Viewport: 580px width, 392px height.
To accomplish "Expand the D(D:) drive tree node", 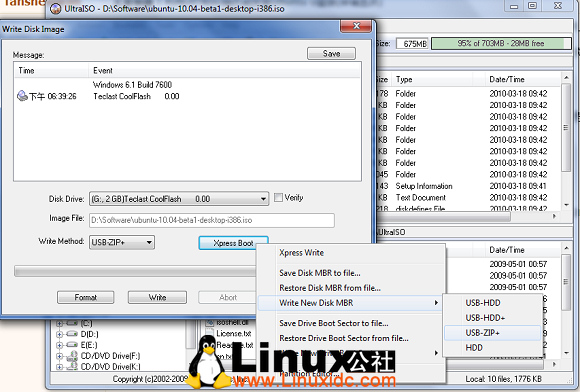I will (x=59, y=334).
